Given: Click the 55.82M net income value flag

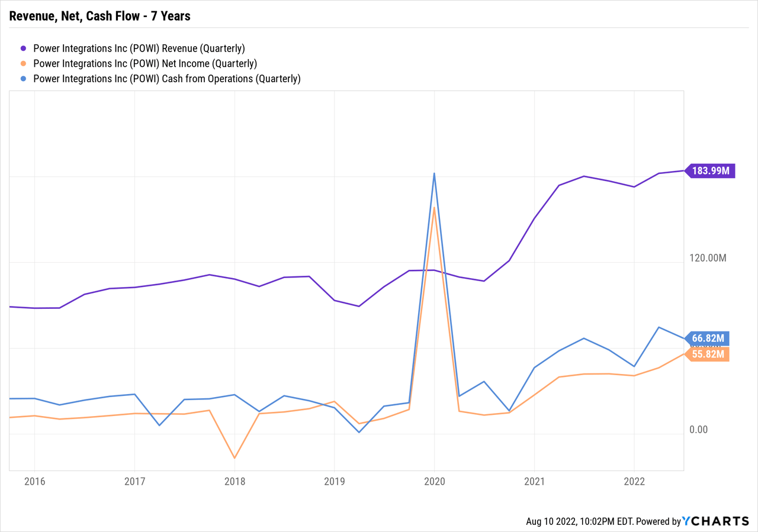Looking at the screenshot, I should click(707, 354).
